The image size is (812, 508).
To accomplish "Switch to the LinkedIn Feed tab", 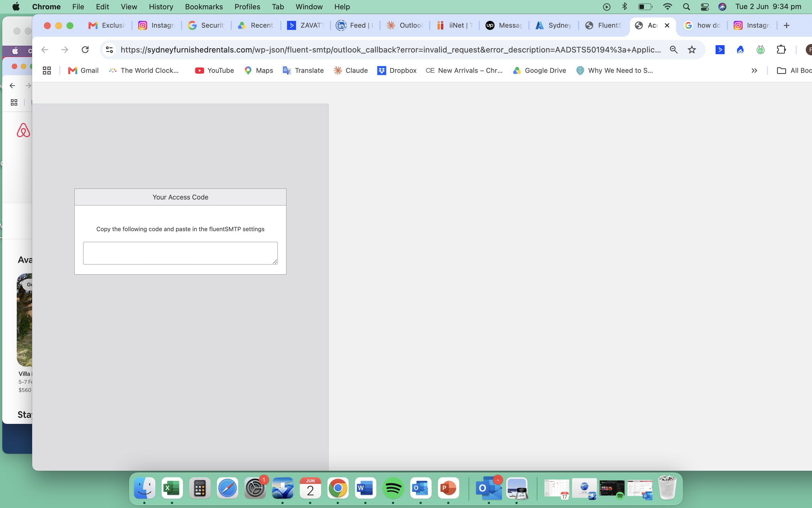I will pos(355,25).
